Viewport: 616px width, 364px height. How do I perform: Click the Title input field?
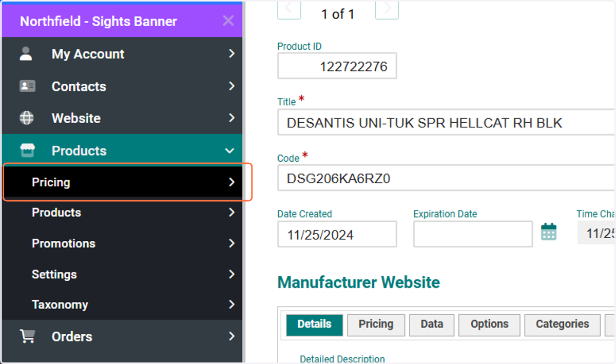[446, 123]
